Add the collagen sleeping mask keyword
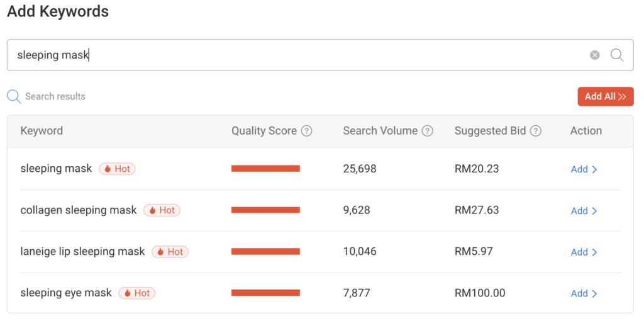 tap(584, 211)
